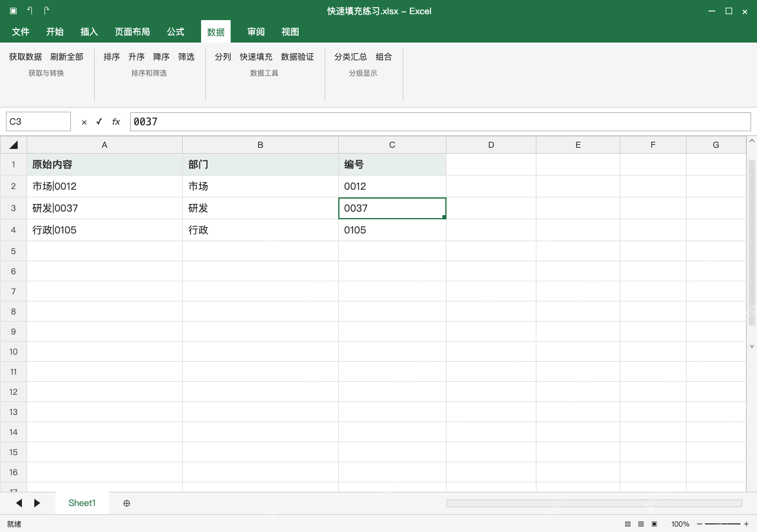Screen dimensions: 757x532
Task: Click the vertical scrollbar up arrow
Action: click(x=752, y=141)
